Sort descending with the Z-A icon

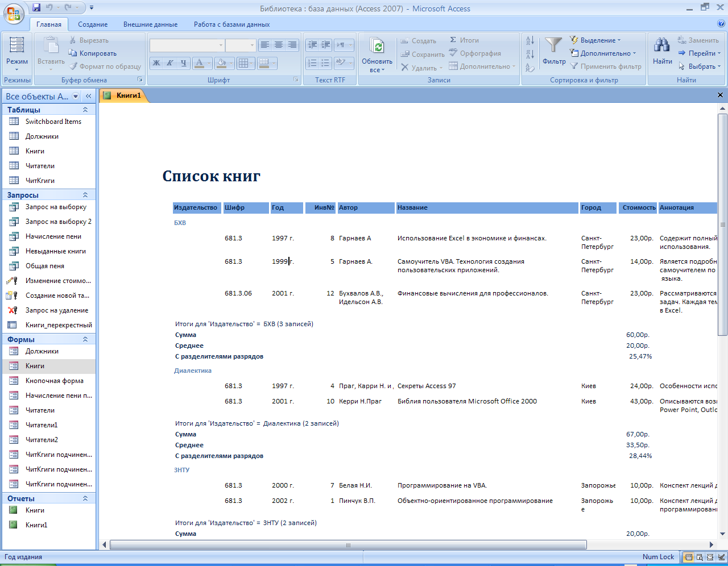pyautogui.click(x=530, y=54)
